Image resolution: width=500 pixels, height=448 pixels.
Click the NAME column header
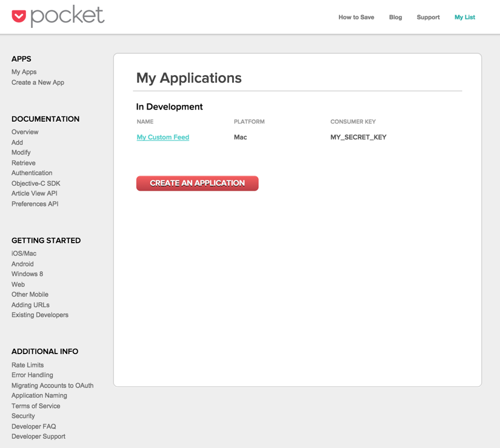pos(145,122)
